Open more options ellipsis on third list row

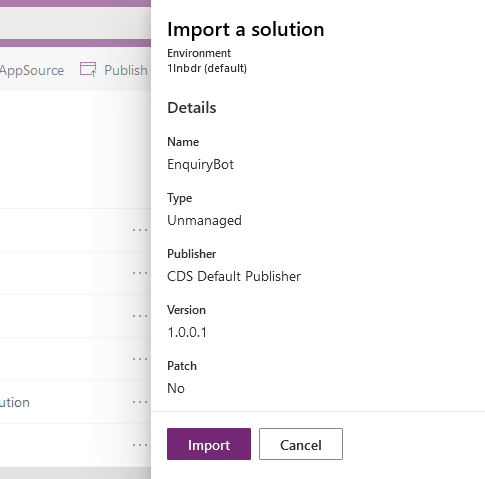(140, 316)
